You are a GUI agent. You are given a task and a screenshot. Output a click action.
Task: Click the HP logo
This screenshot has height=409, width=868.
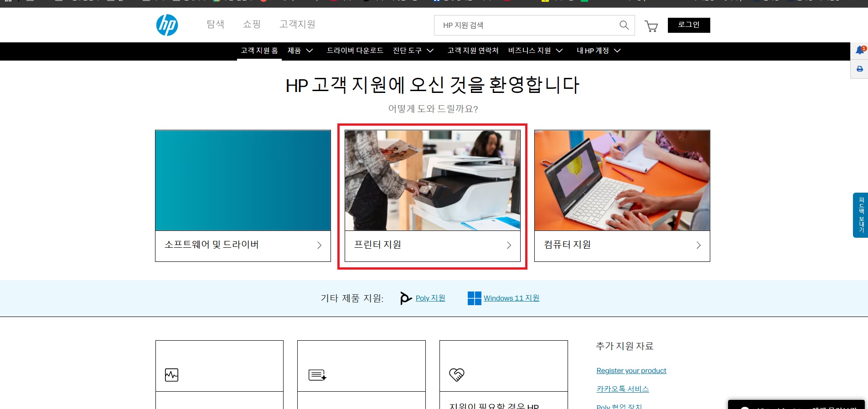[167, 25]
